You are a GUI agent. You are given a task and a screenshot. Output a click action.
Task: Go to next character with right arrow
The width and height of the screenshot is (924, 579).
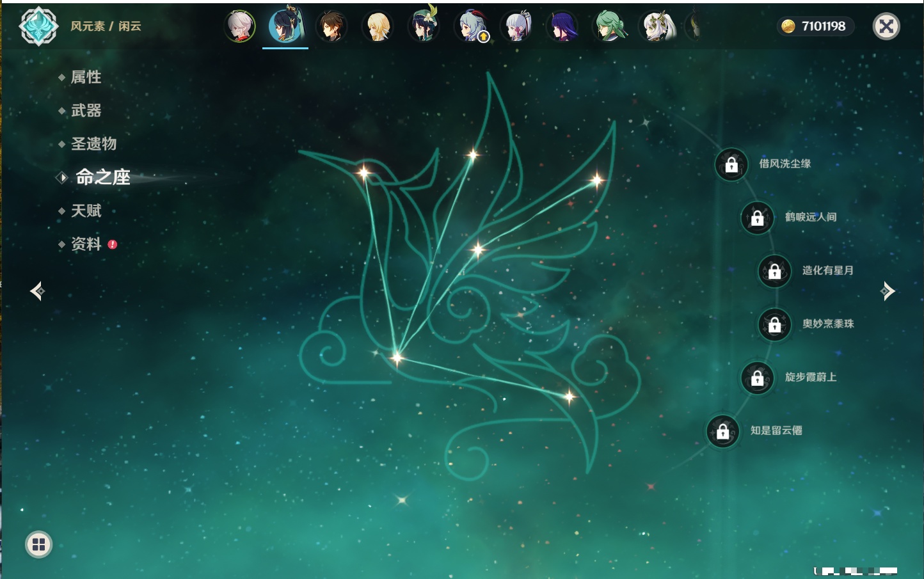888,291
